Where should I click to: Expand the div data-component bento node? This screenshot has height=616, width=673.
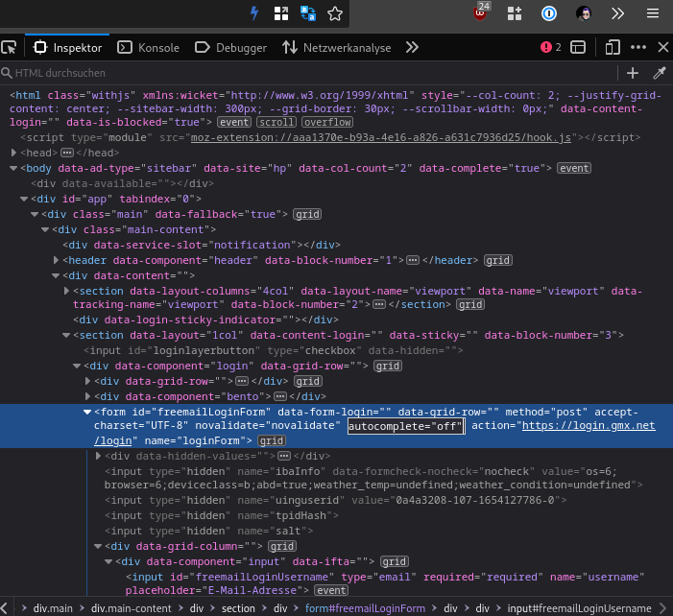[x=87, y=396]
